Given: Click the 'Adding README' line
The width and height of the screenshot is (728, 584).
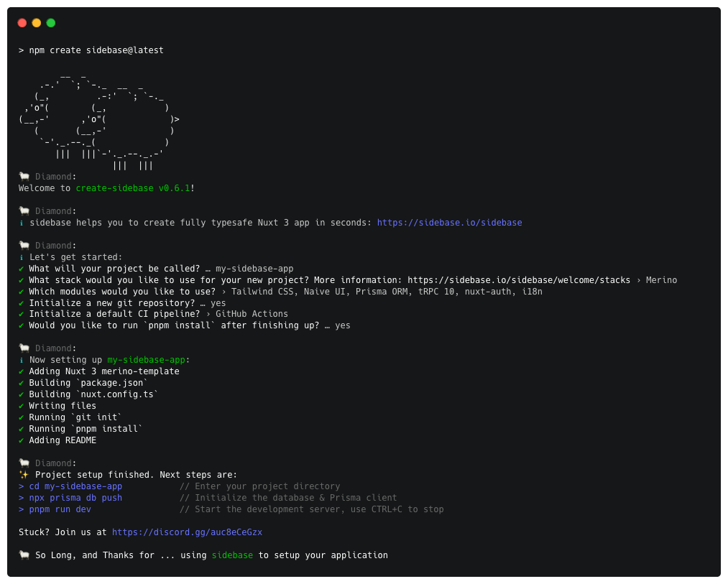Looking at the screenshot, I should [x=63, y=440].
